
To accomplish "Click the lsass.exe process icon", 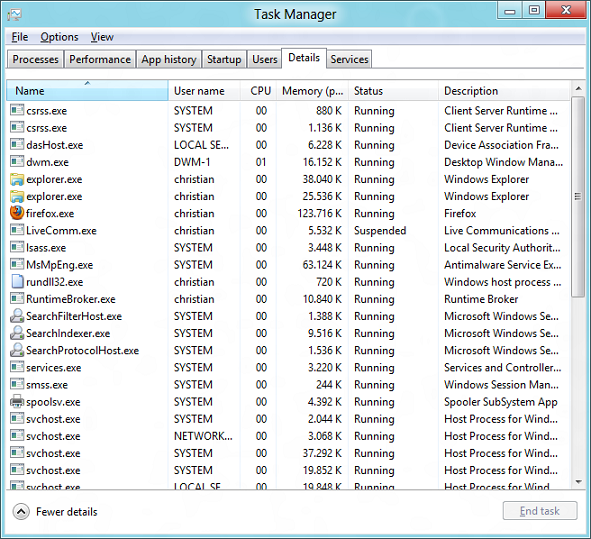I will [17, 247].
